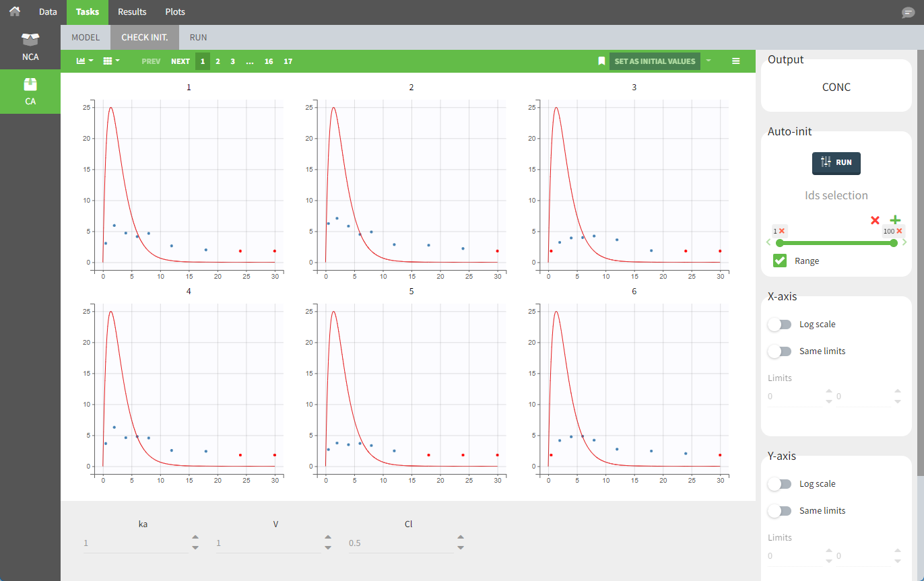This screenshot has width=924, height=581.
Task: Click the bookmark icon beside Set as Initial Values
Action: click(601, 61)
